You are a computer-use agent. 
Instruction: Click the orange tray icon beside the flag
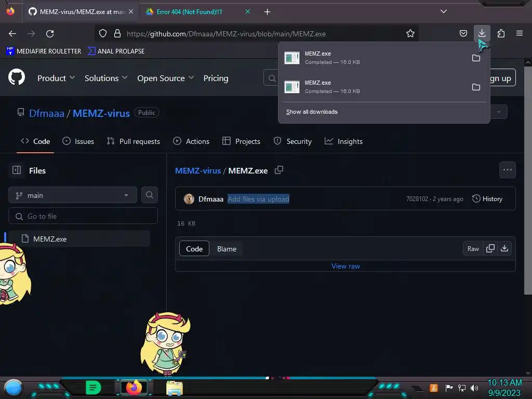(434, 388)
